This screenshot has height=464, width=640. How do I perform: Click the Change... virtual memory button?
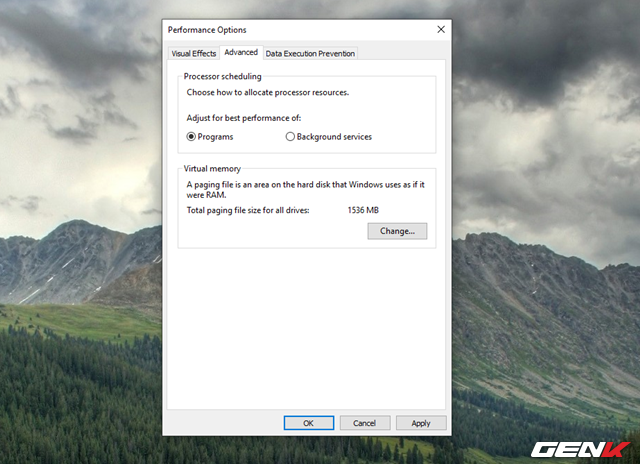coord(397,231)
